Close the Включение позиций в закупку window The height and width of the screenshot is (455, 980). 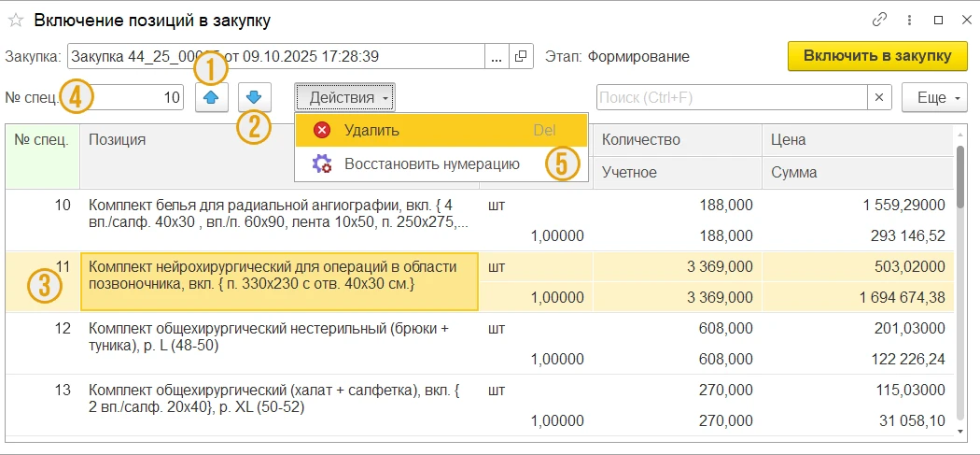click(x=966, y=20)
